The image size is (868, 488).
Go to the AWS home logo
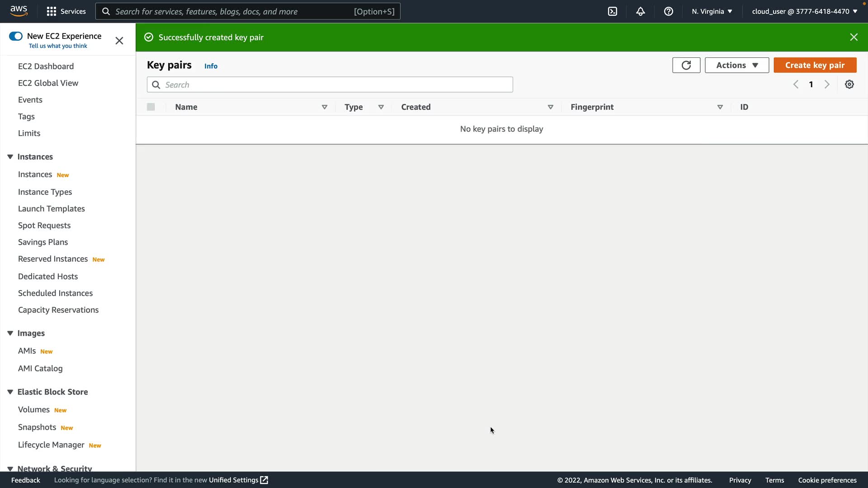coord(19,11)
